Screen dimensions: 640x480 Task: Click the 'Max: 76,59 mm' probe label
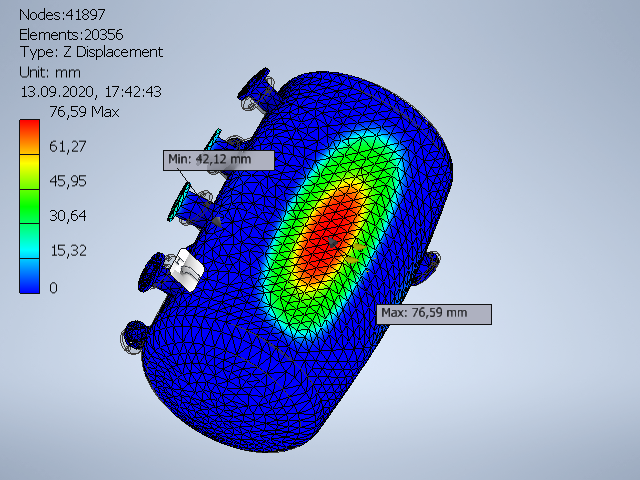[434, 314]
